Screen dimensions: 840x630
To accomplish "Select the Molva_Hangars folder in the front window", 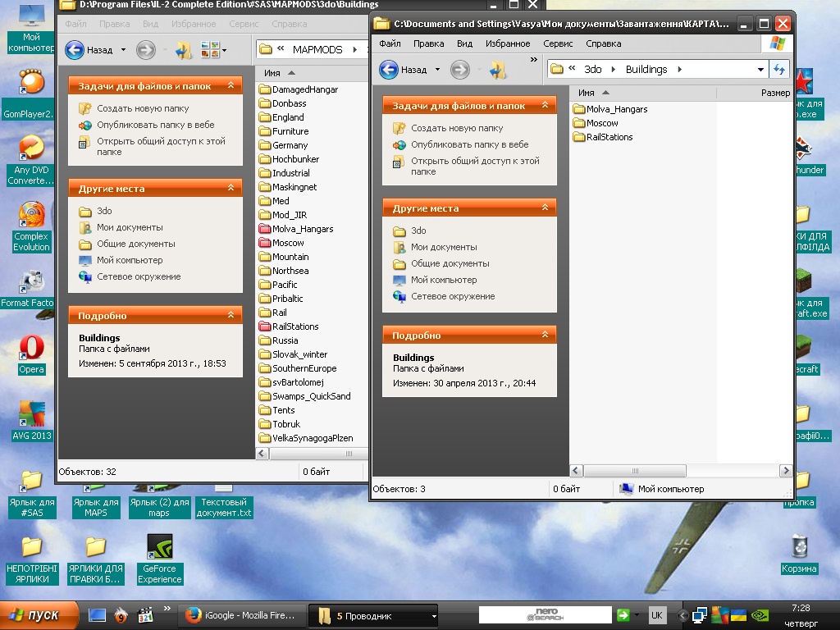I will [616, 109].
